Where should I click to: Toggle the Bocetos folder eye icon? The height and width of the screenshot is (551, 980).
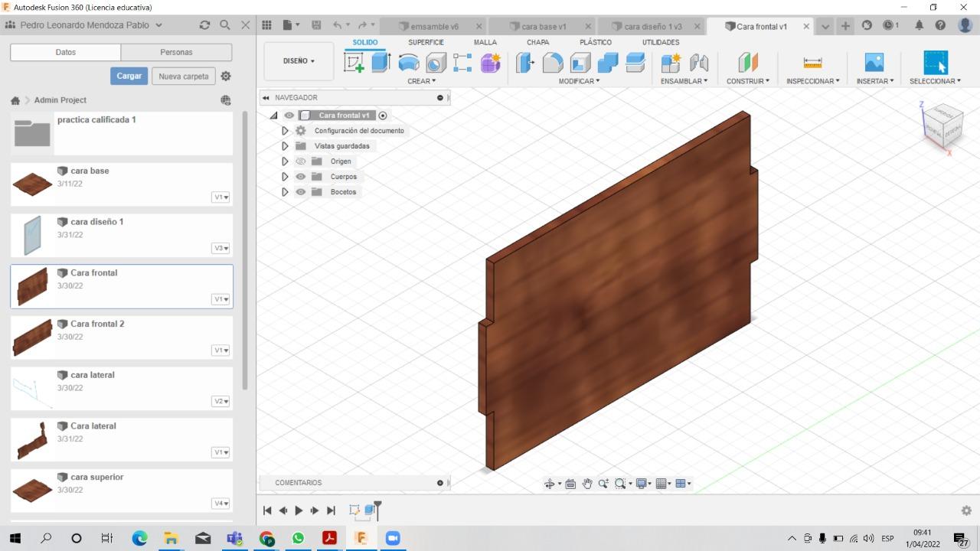tap(301, 192)
